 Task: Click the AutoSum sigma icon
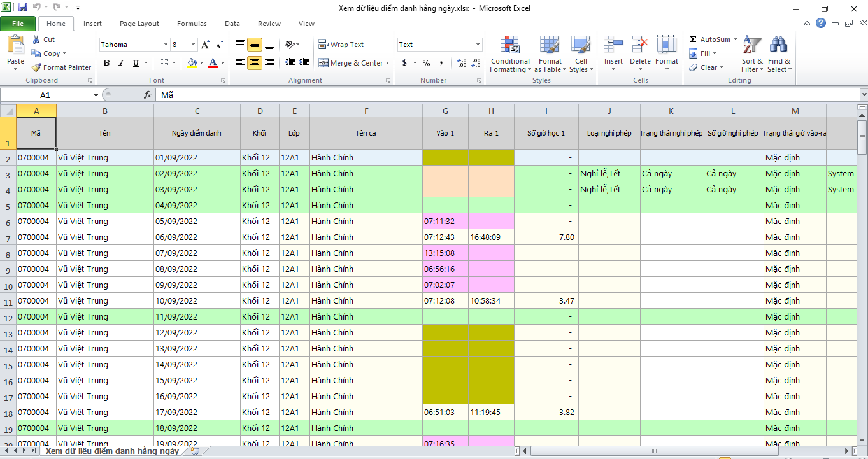(694, 39)
